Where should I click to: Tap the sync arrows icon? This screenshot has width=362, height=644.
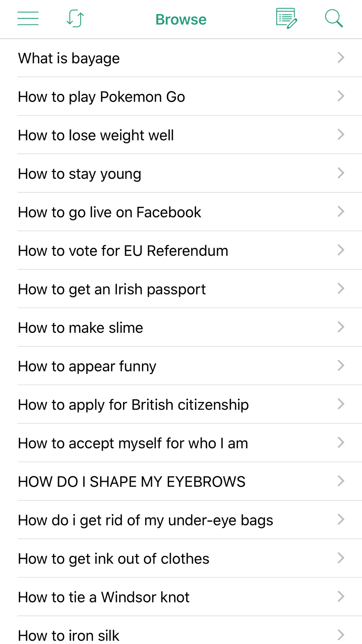(x=75, y=18)
